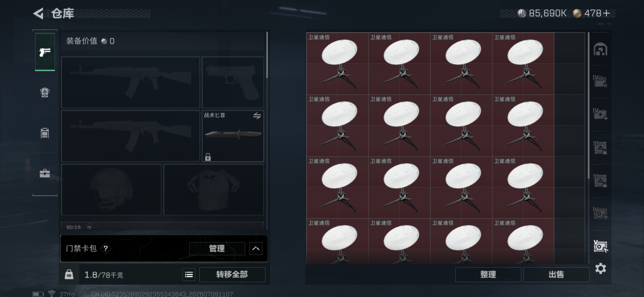Select the 战术匕首 knife item

[x=233, y=136]
